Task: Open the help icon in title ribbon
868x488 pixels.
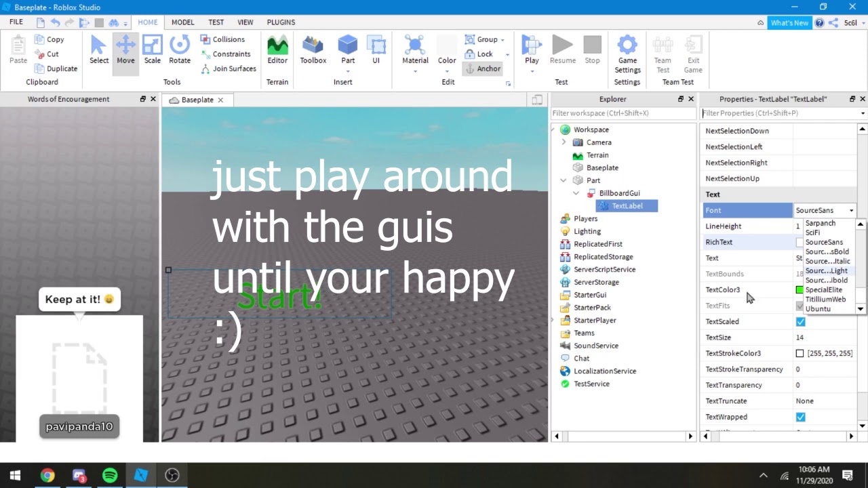Action: coord(819,22)
